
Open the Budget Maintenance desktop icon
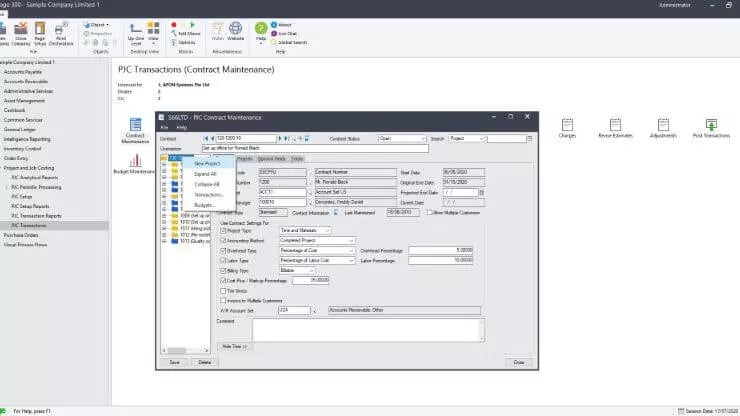[135, 164]
